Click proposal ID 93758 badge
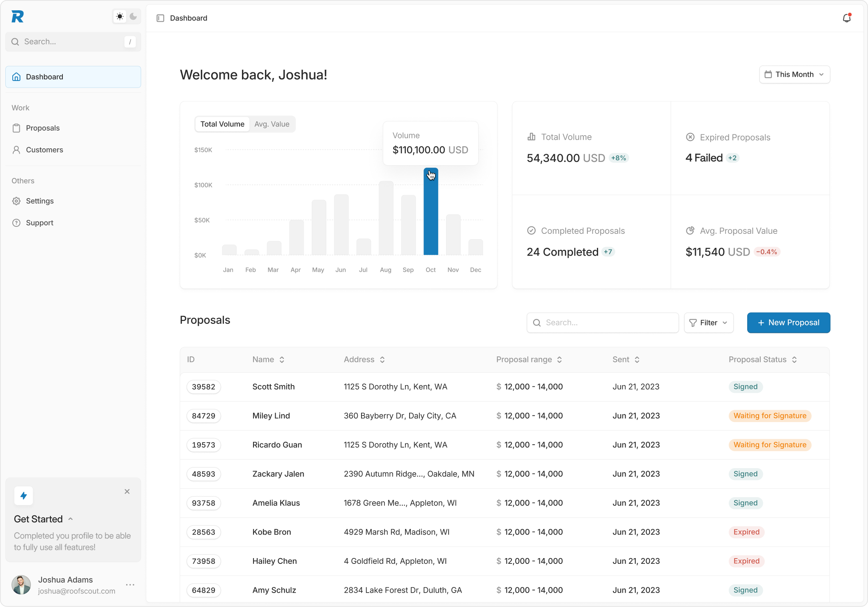The height and width of the screenshot is (607, 868). click(x=204, y=503)
